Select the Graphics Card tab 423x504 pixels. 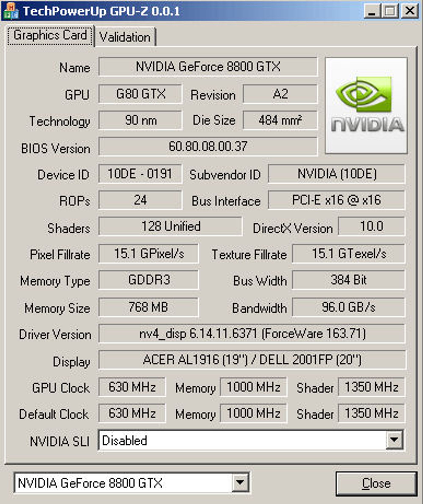pyautogui.click(x=50, y=36)
